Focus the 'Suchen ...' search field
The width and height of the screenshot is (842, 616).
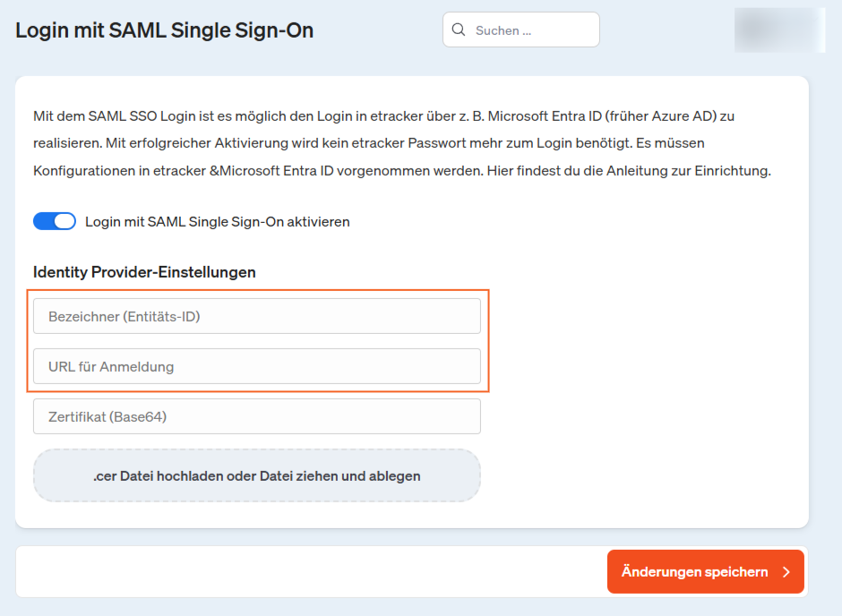(533, 30)
